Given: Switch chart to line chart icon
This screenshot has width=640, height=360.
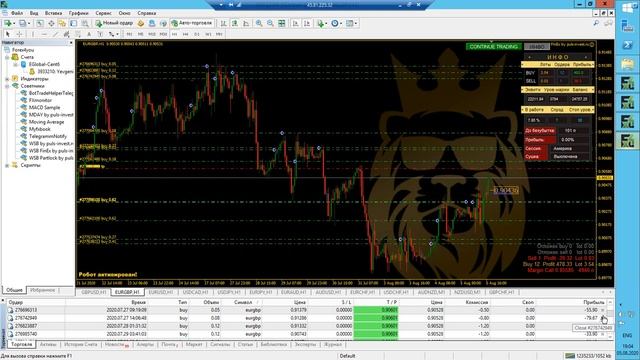Looking at the screenshot, I should pyautogui.click(x=246, y=24).
